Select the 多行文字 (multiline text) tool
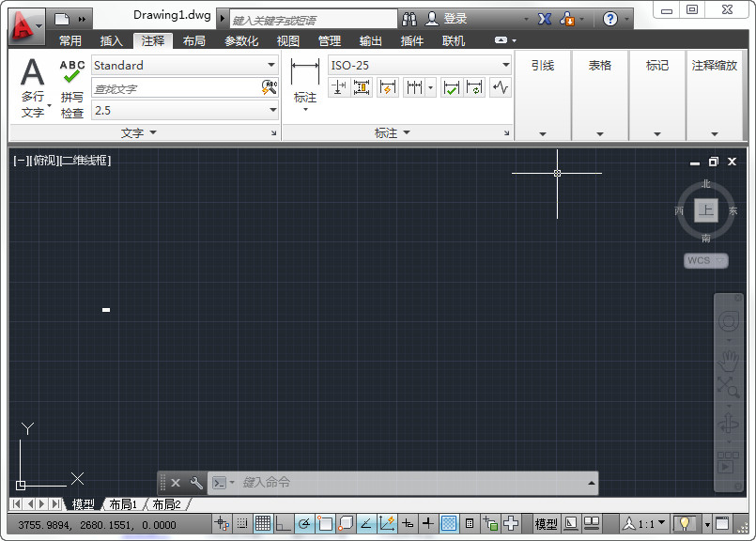 coord(33,87)
